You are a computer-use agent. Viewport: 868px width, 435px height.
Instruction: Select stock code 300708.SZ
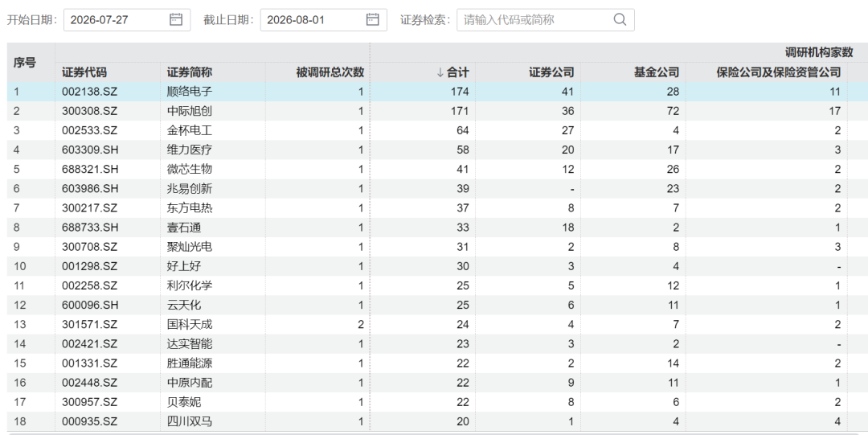point(90,247)
